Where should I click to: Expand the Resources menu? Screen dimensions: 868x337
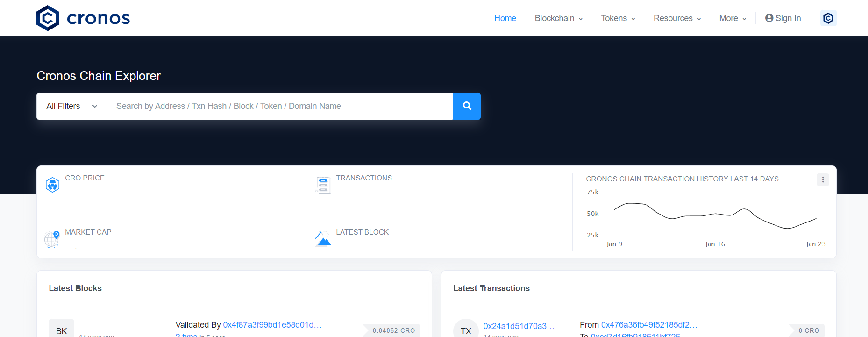[677, 18]
